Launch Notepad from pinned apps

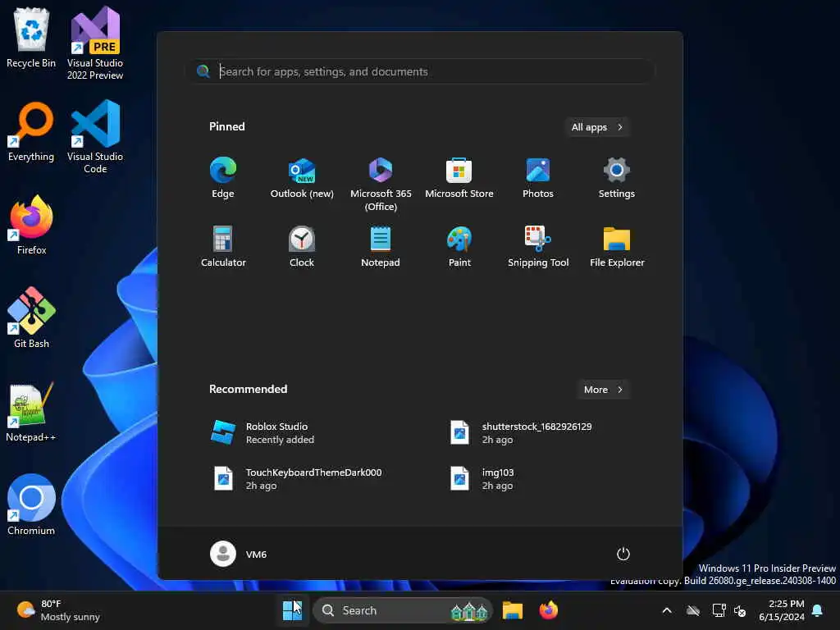pyautogui.click(x=381, y=246)
